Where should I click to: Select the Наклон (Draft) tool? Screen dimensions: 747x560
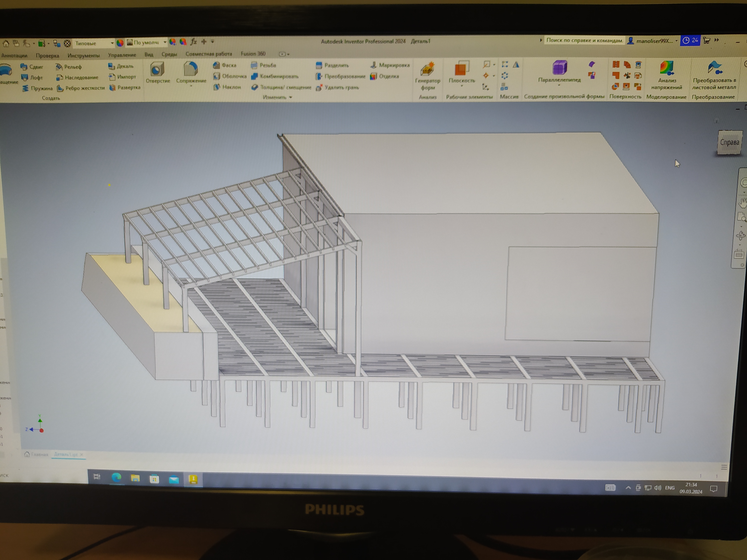(227, 87)
